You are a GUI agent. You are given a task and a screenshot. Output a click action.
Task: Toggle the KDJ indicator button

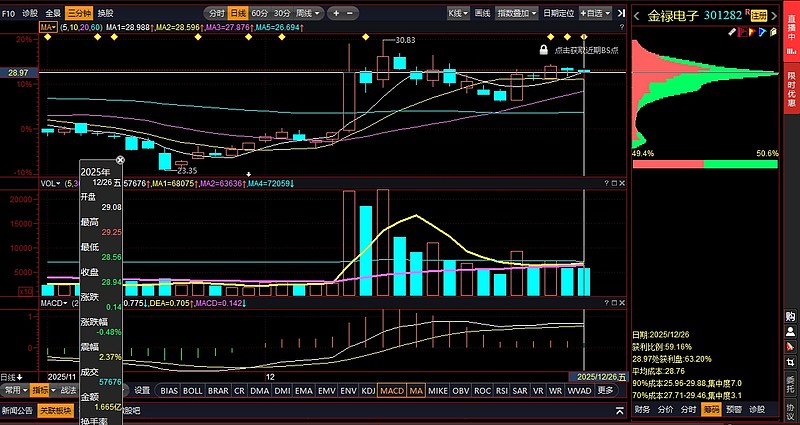[368, 390]
